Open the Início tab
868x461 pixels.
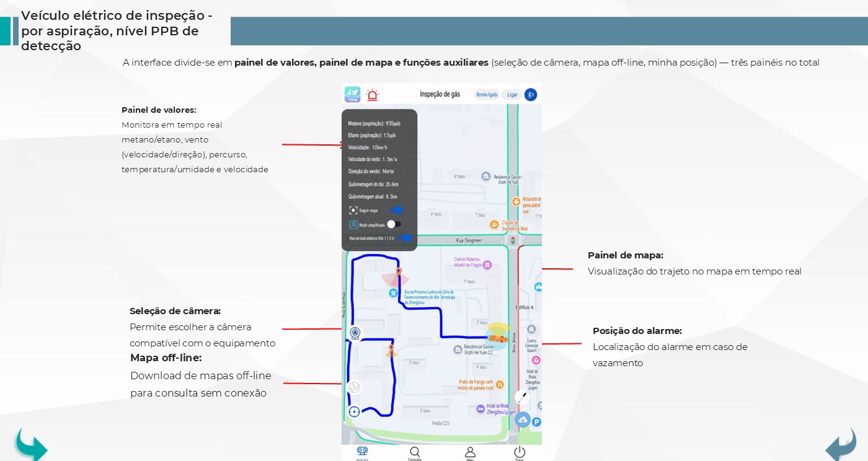362,454
